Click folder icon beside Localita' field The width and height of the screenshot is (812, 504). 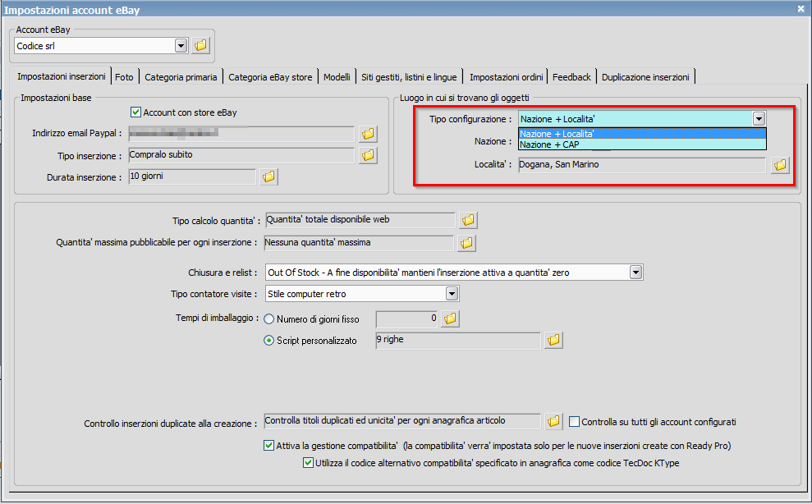click(780, 165)
